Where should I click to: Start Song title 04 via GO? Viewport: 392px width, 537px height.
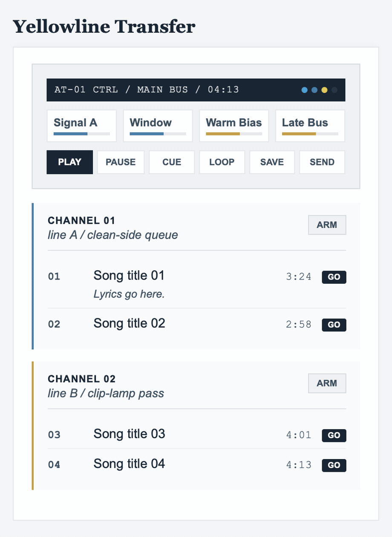[x=334, y=465]
